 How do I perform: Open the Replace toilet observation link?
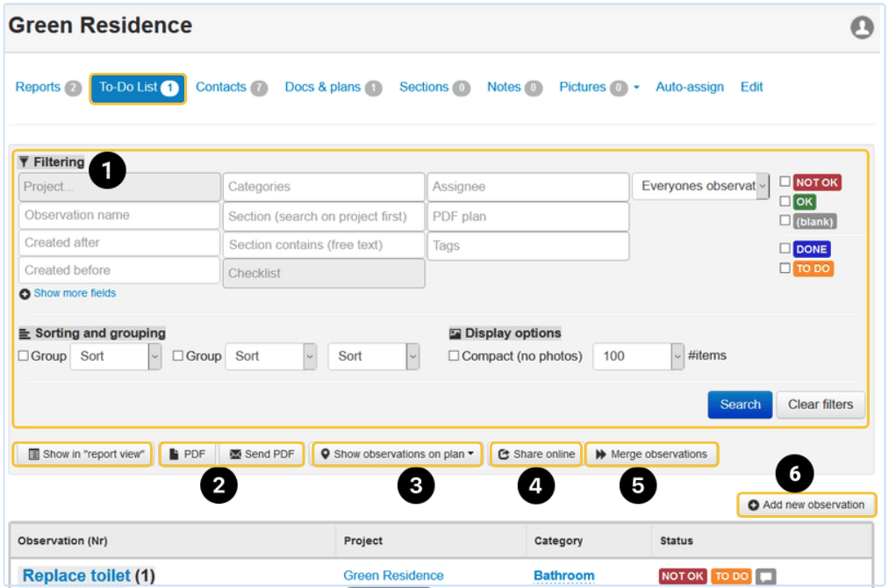pyautogui.click(x=76, y=577)
